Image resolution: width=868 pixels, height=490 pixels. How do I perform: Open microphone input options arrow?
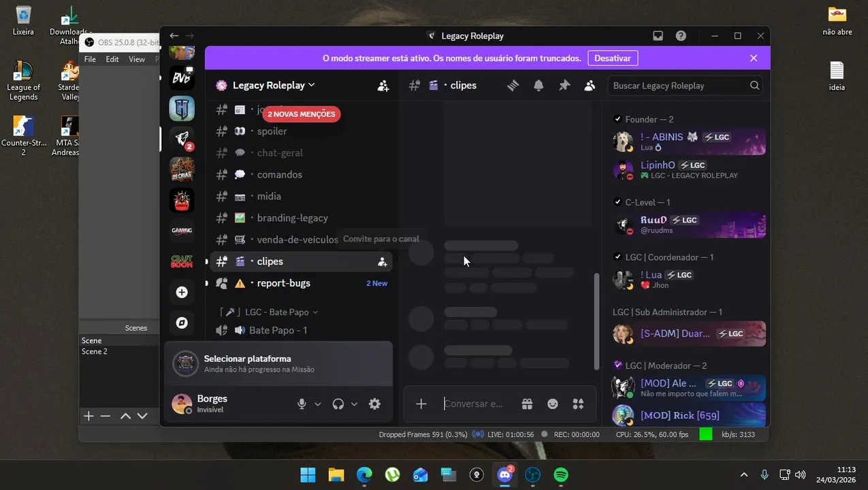pos(317,404)
